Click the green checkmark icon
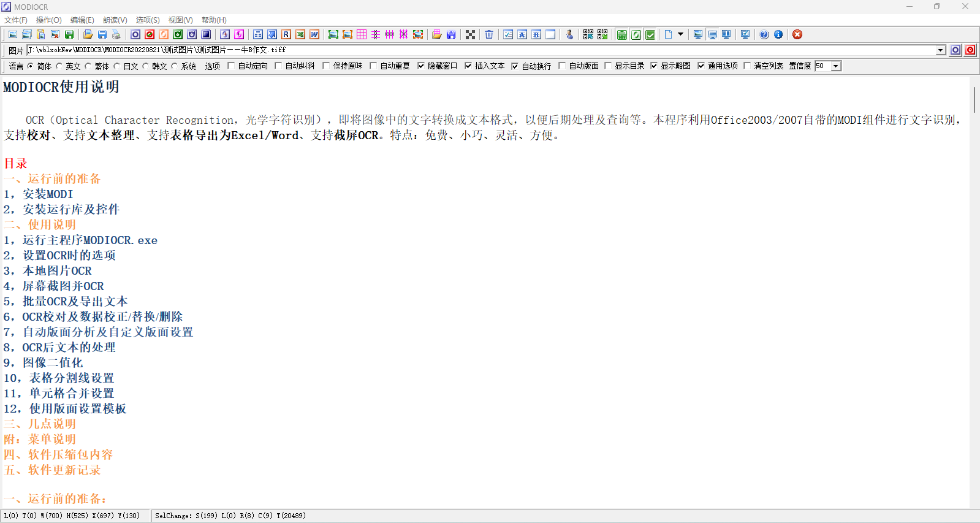The image size is (980, 523). pos(650,34)
